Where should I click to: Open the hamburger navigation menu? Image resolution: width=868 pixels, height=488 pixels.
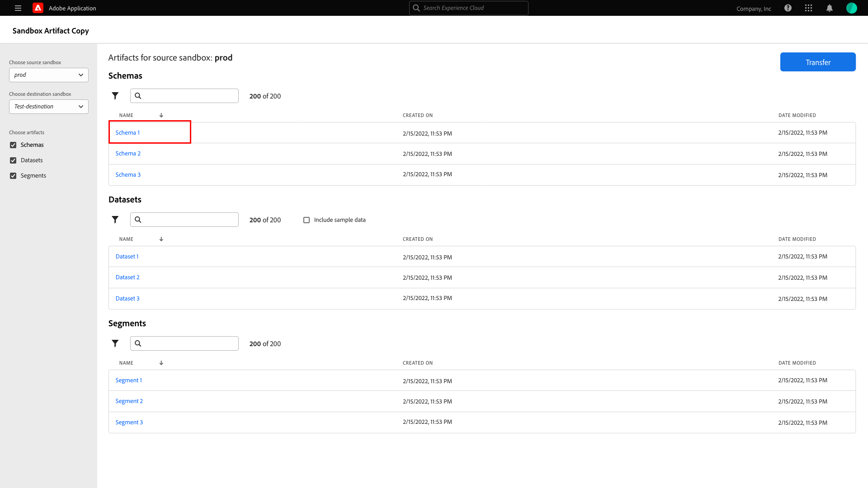point(18,8)
